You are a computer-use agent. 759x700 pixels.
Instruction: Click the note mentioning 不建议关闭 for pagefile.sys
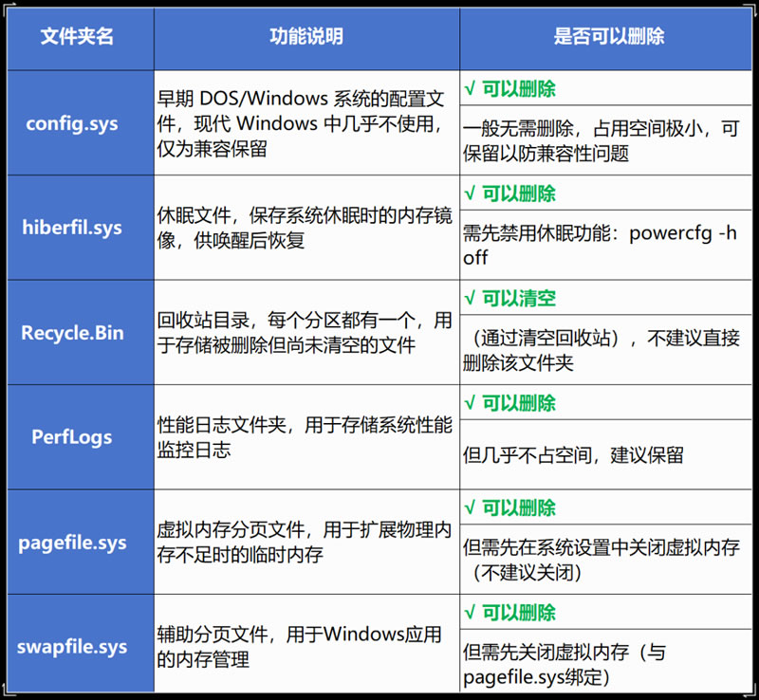click(600, 560)
